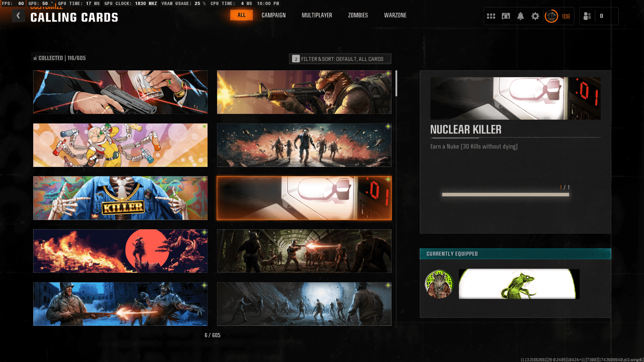This screenshot has height=362, width=644.
Task: Select the All tab
Action: (x=241, y=15)
